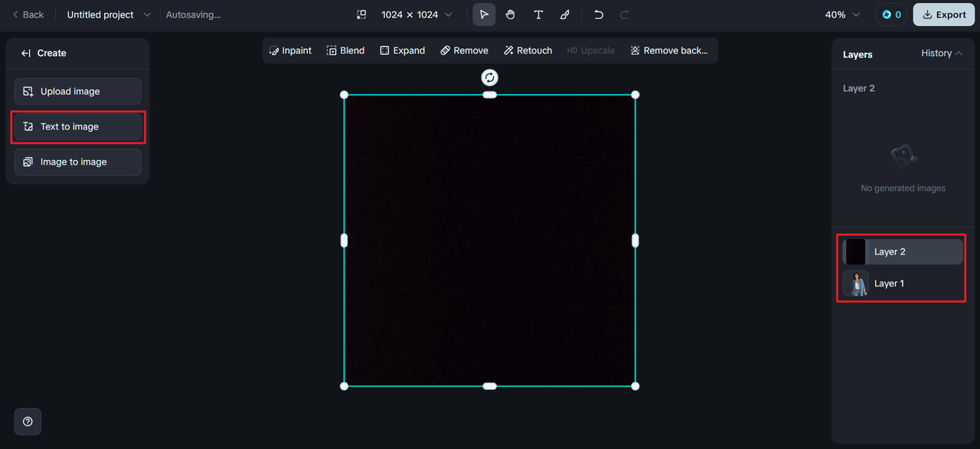Open the Blend tool
This screenshot has width=980, height=449.
click(346, 51)
